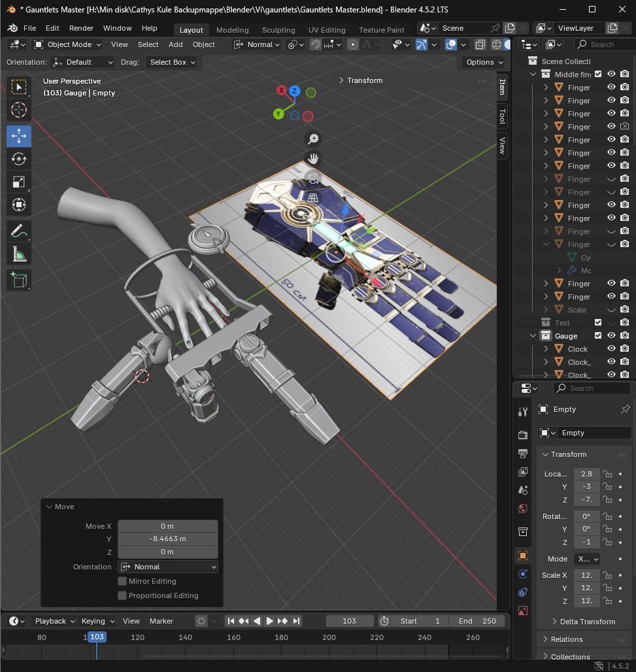Switch to the UV Editing workspace tab
636x672 pixels.
click(x=327, y=30)
